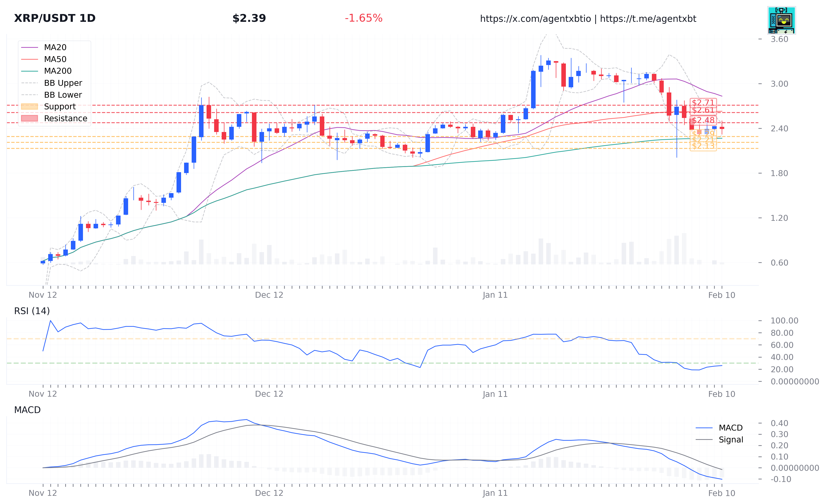Click the $2.13 support label
This screenshot has width=826, height=504.
pyautogui.click(x=703, y=146)
